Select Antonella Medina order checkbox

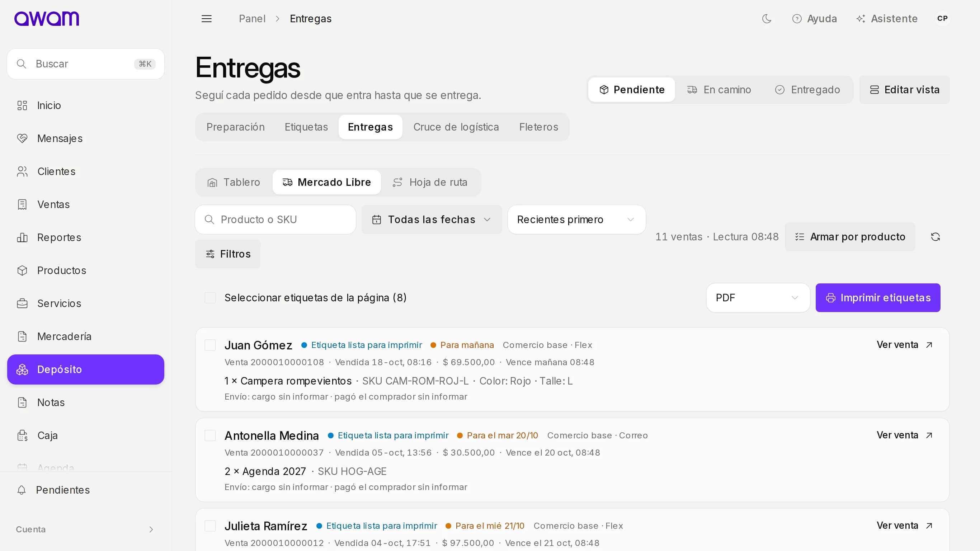click(210, 435)
